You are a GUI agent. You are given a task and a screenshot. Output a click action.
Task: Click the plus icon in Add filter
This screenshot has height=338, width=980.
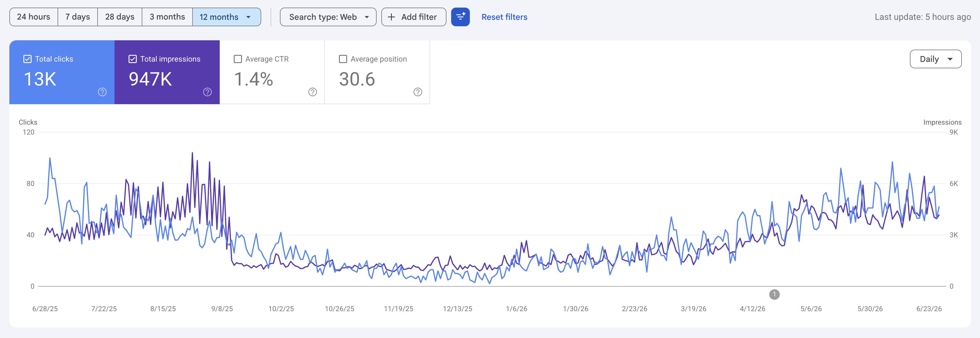point(391,17)
